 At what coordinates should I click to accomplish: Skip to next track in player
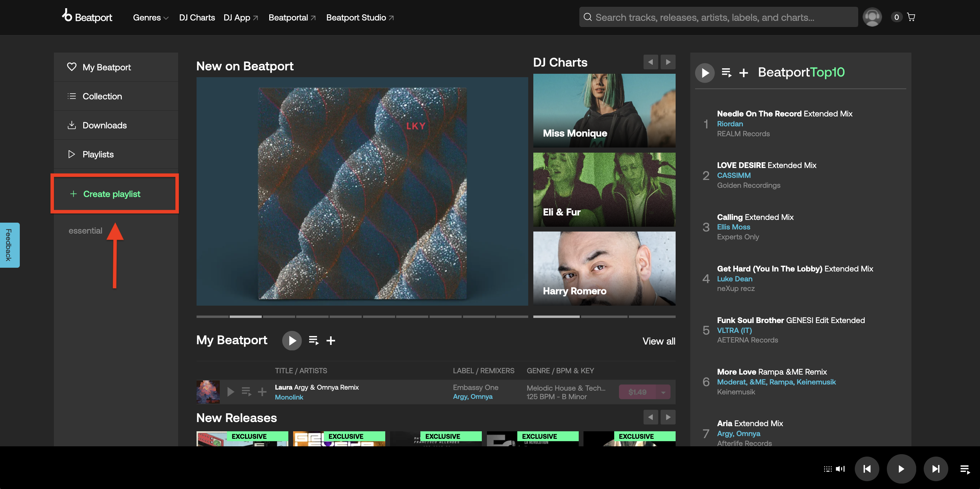click(936, 469)
